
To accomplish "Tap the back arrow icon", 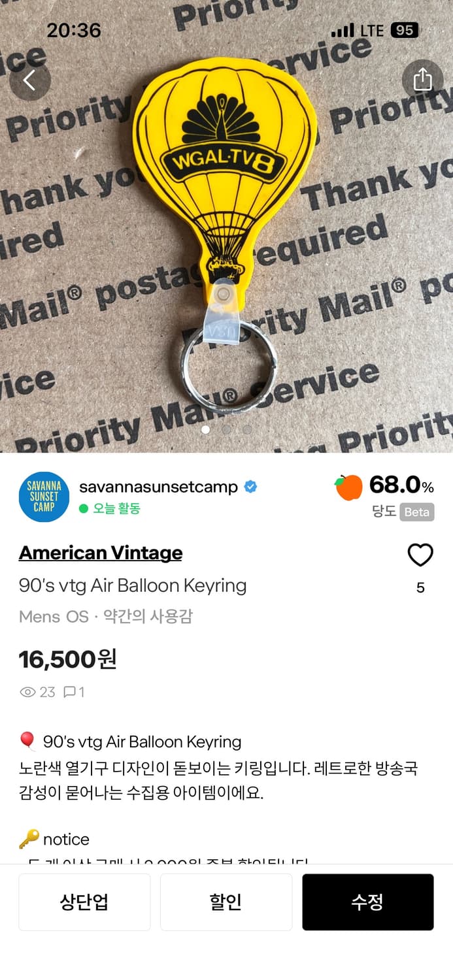I will tap(30, 80).
